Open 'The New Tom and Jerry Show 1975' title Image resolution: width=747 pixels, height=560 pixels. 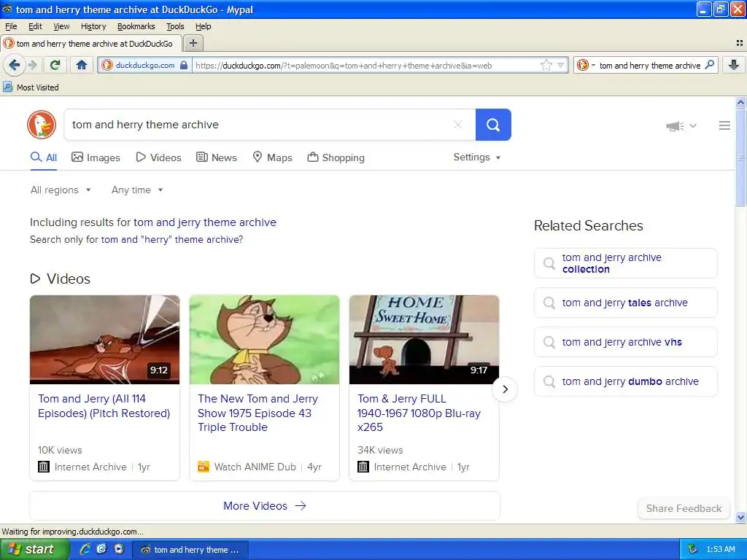coord(258,413)
